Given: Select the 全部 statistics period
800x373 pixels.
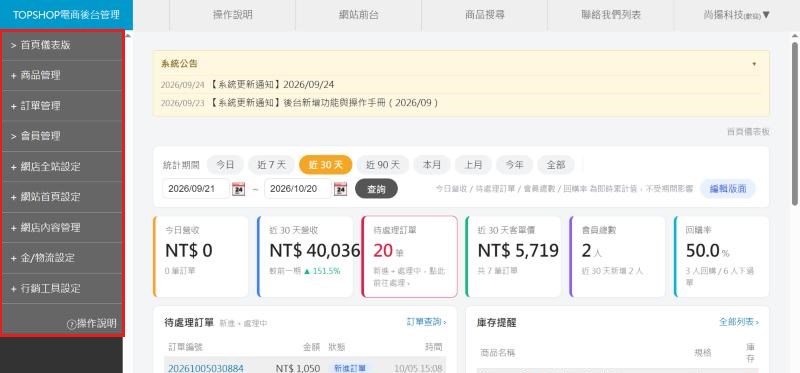Looking at the screenshot, I should [556, 165].
